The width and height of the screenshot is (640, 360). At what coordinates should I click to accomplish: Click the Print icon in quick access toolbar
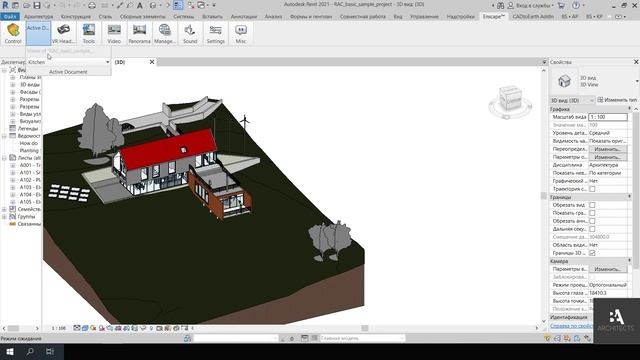[x=92, y=5]
